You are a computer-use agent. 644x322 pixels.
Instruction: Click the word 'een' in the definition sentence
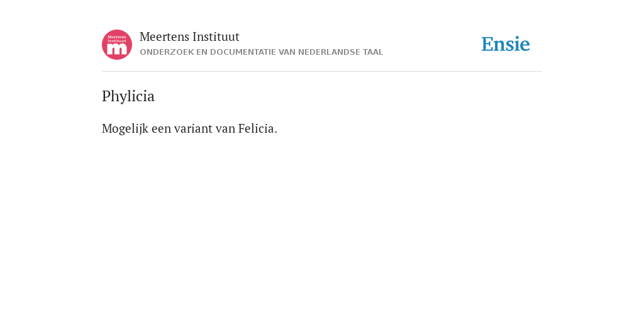coord(161,129)
